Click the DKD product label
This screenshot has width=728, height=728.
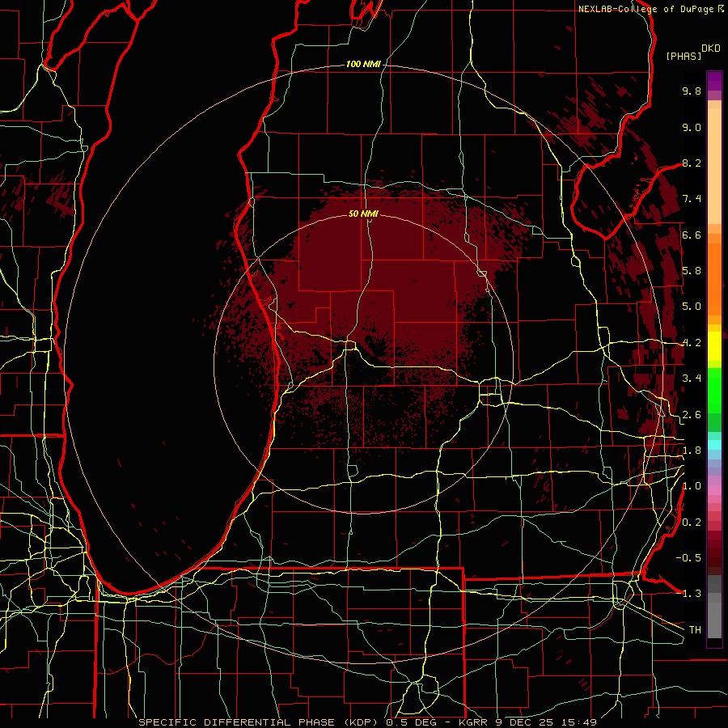pyautogui.click(x=711, y=49)
